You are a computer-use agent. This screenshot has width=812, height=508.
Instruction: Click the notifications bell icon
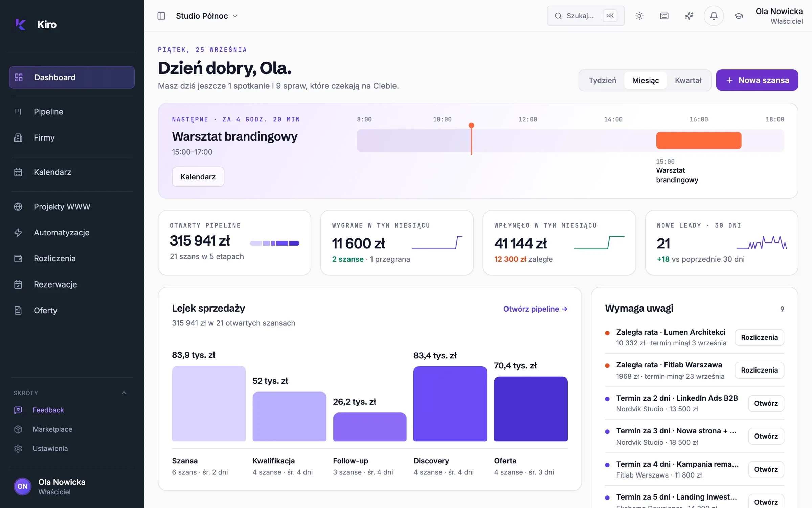pyautogui.click(x=714, y=16)
